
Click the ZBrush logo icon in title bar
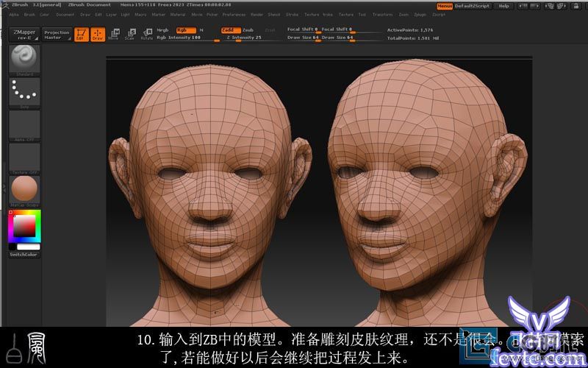click(x=6, y=5)
